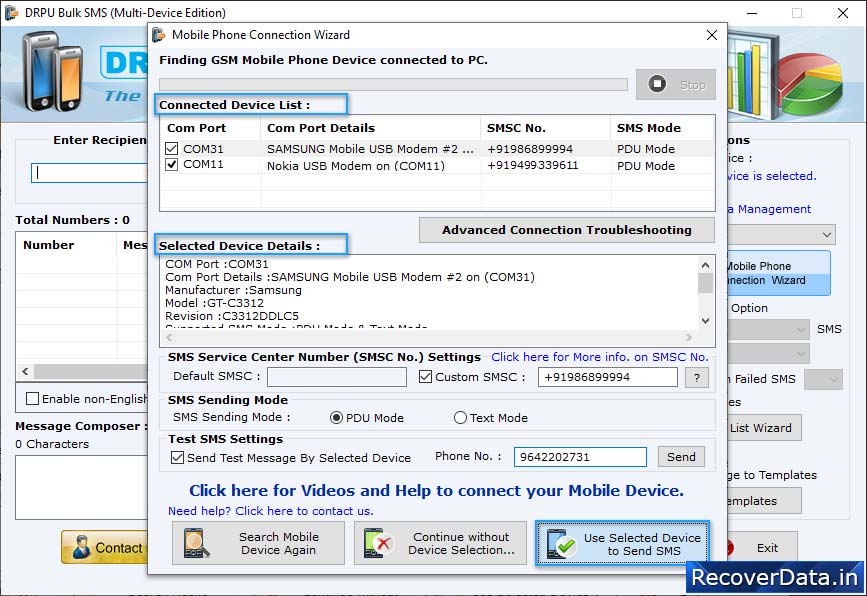Toggle Send Test Message By Selected Device
The image size is (867, 596).
177,458
